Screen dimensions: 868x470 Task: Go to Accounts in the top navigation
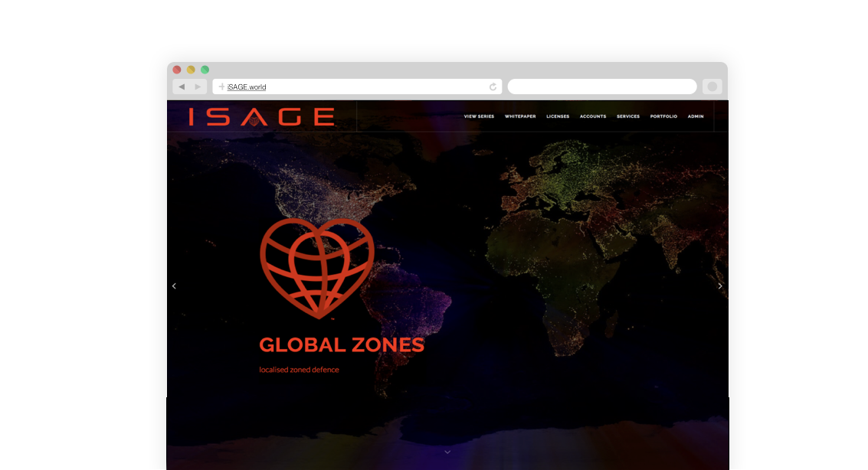[x=593, y=116]
